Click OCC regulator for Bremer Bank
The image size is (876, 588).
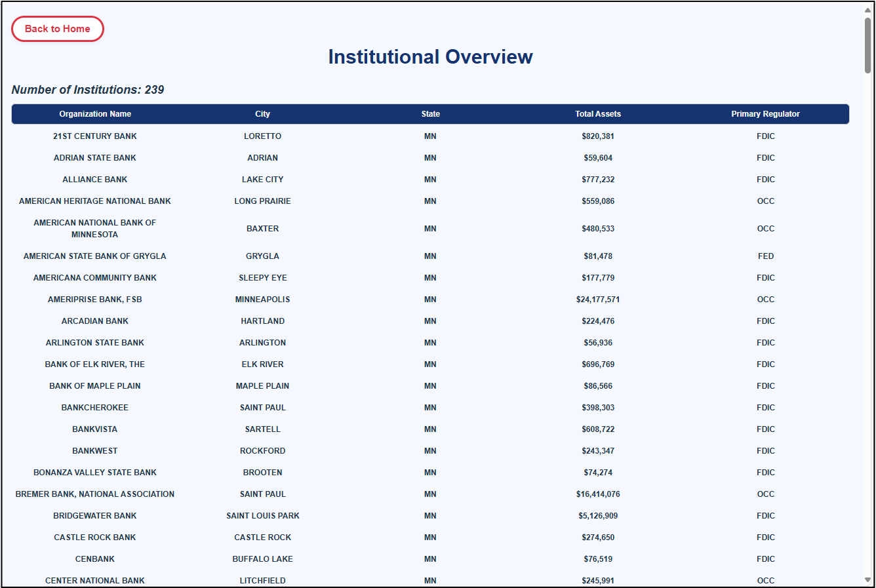(766, 494)
